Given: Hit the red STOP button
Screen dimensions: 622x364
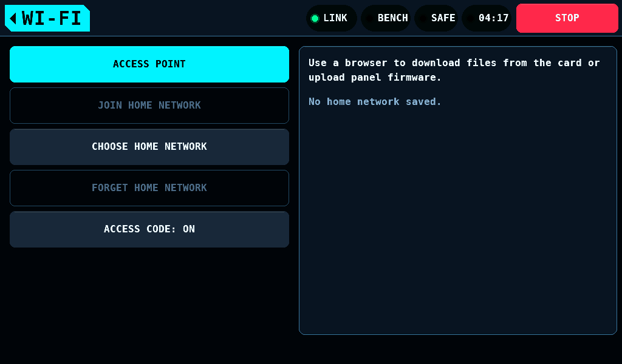Looking at the screenshot, I should (567, 18).
